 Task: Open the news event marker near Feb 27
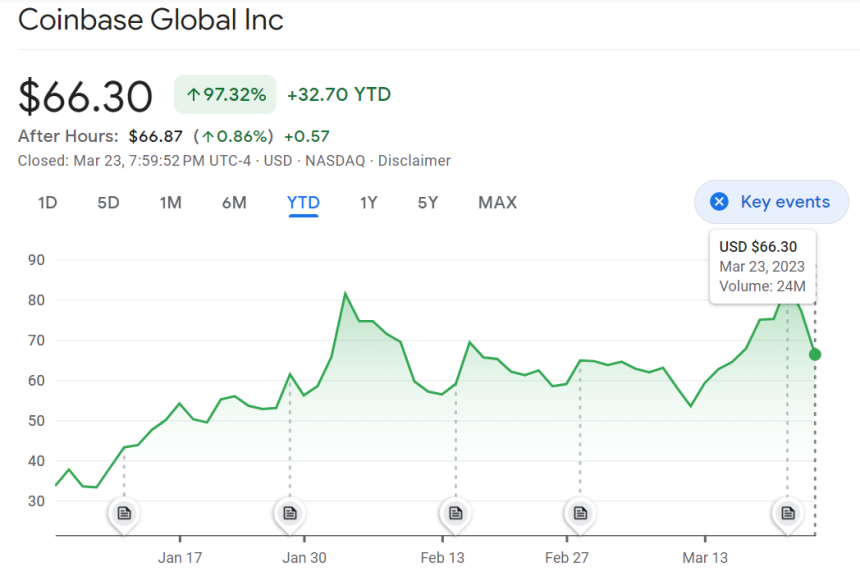click(580, 513)
